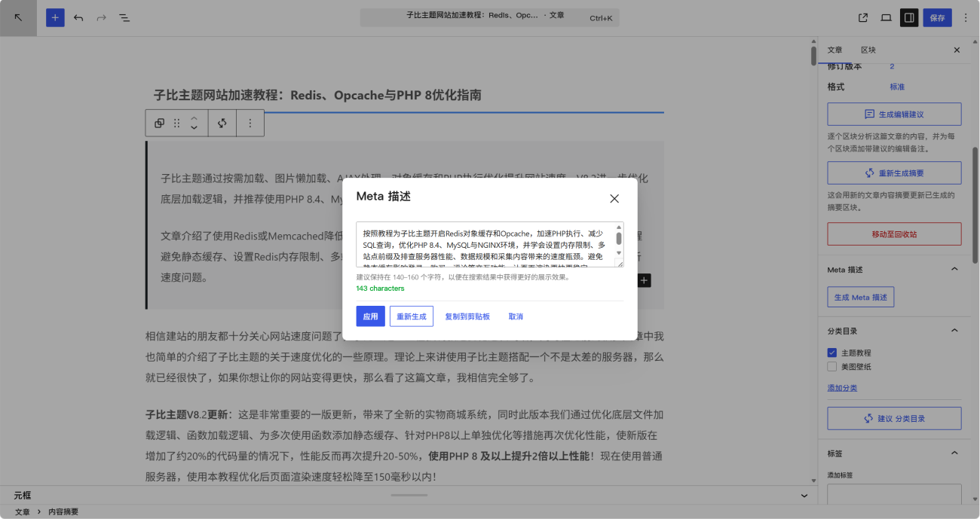This screenshot has height=519, width=980.
Task: Grab the block drag handle
Action: point(177,124)
